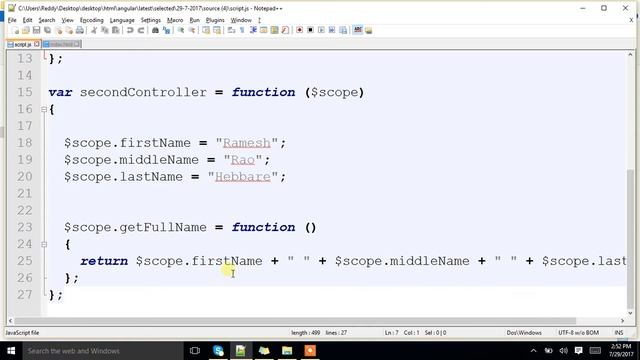The height and width of the screenshot is (360, 640).
Task: Collapse the fold marker at line 24
Action: click(x=44, y=244)
